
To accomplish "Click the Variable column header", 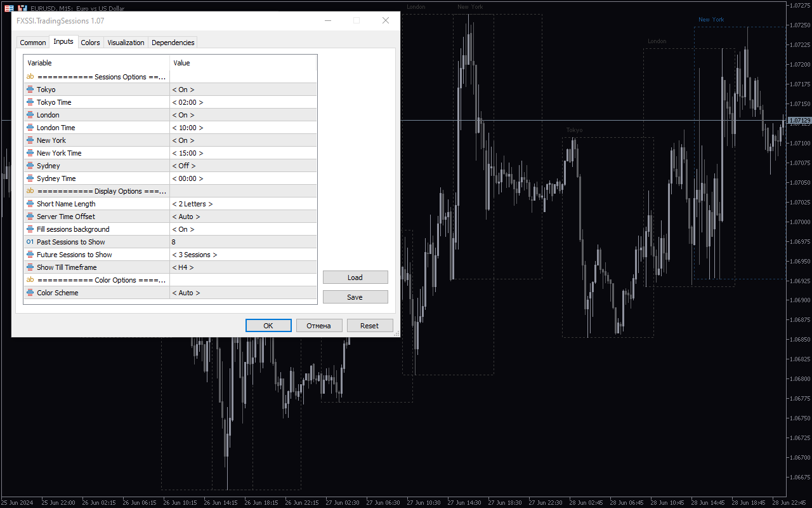I will (x=96, y=63).
